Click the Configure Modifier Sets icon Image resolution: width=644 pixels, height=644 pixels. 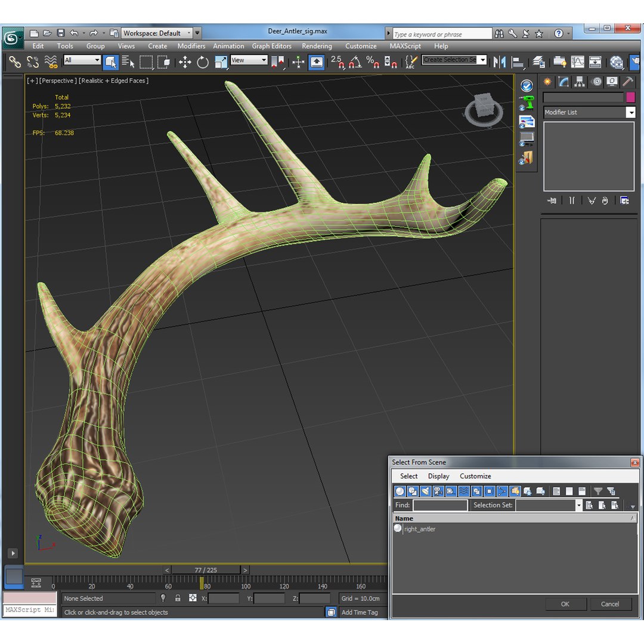coord(624,200)
